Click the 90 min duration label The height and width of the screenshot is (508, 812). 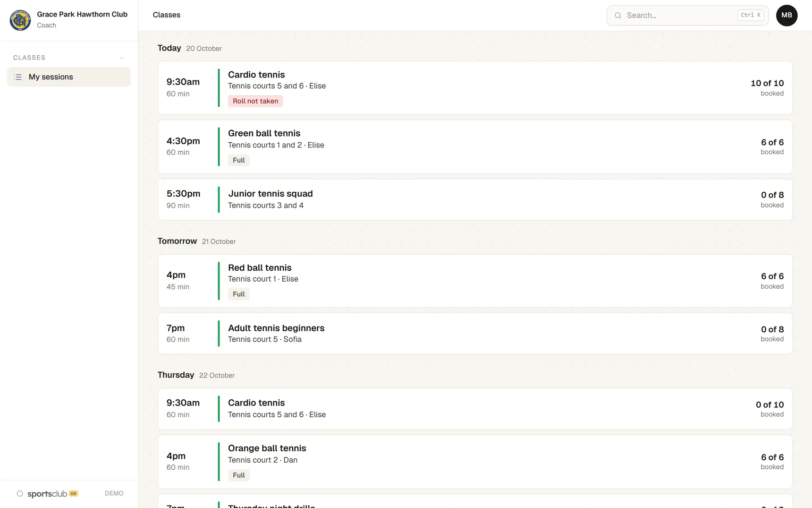coord(178,206)
